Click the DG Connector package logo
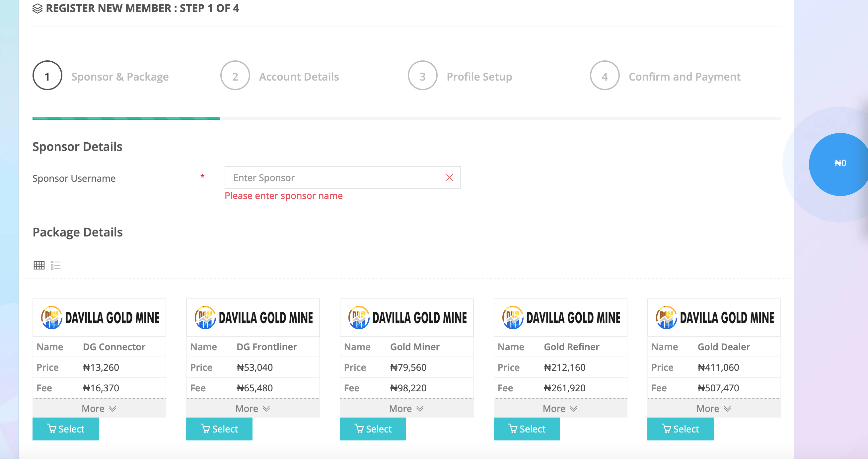Screen dimensions: 868x459 click(x=100, y=318)
